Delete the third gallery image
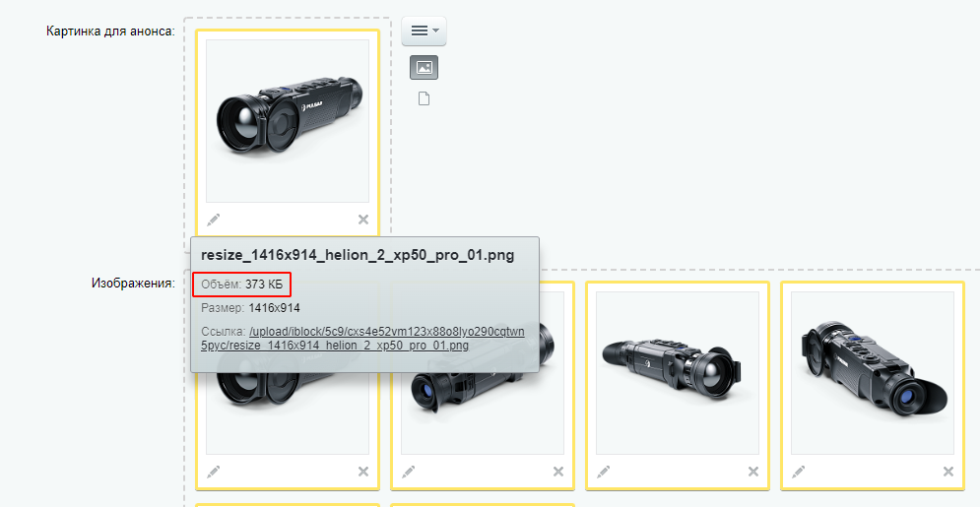Image resolution: width=980 pixels, height=507 pixels. click(x=753, y=472)
